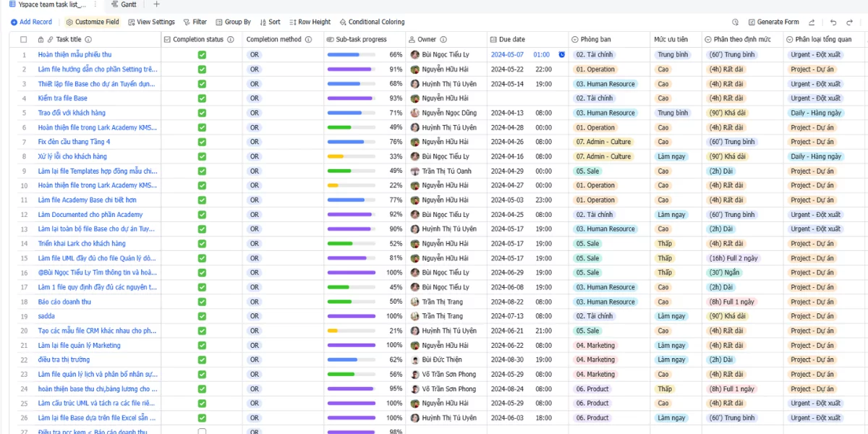The width and height of the screenshot is (868, 434).
Task: Click the Add Record button
Action: (x=31, y=22)
